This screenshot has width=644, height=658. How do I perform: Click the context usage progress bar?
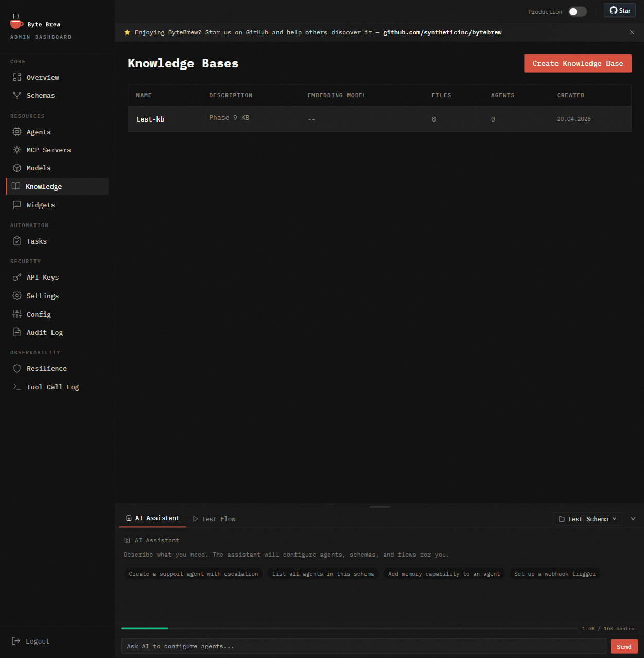coord(350,628)
